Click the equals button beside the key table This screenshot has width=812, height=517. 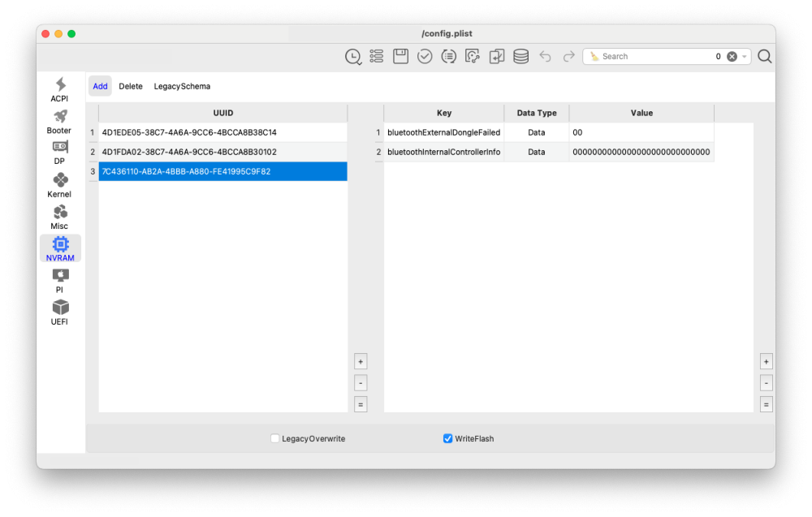coord(767,405)
